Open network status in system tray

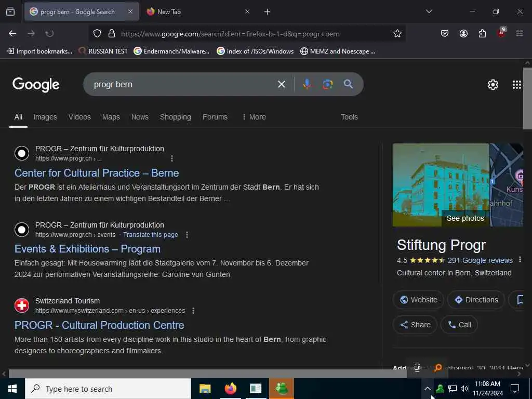click(x=453, y=389)
